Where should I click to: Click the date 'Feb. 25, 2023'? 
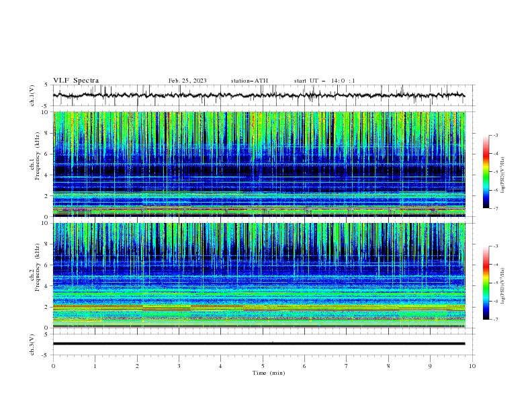click(187, 81)
